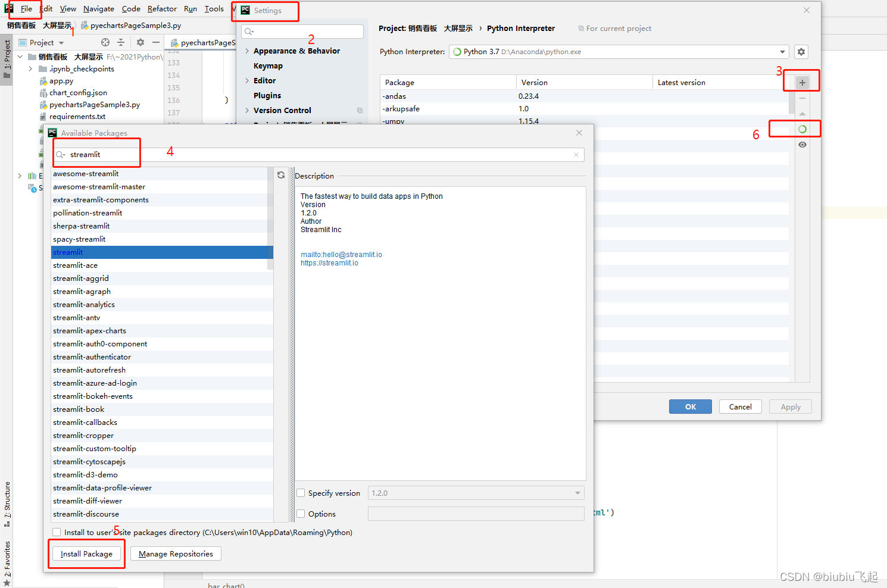Click Install Package button

86,553
